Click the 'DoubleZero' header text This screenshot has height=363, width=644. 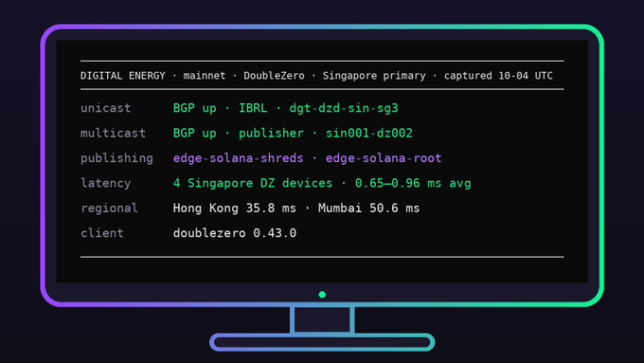pyautogui.click(x=274, y=76)
